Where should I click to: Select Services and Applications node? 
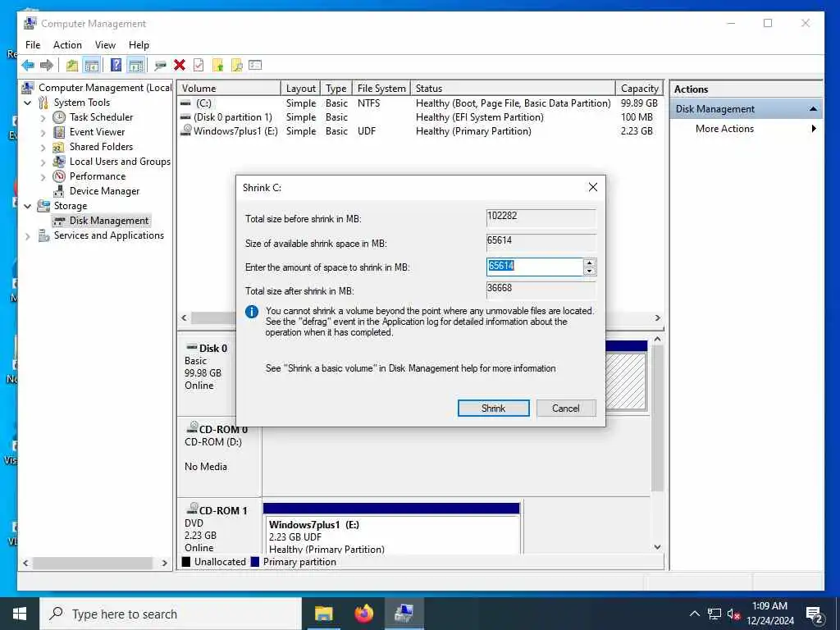tap(109, 235)
